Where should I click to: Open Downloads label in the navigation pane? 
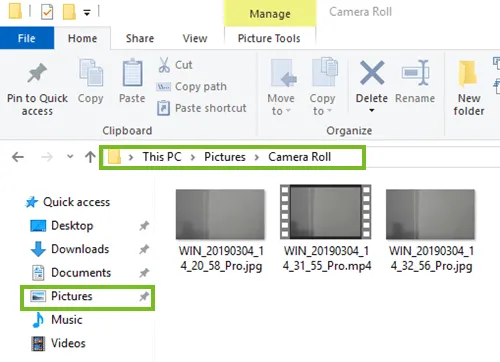click(80, 249)
